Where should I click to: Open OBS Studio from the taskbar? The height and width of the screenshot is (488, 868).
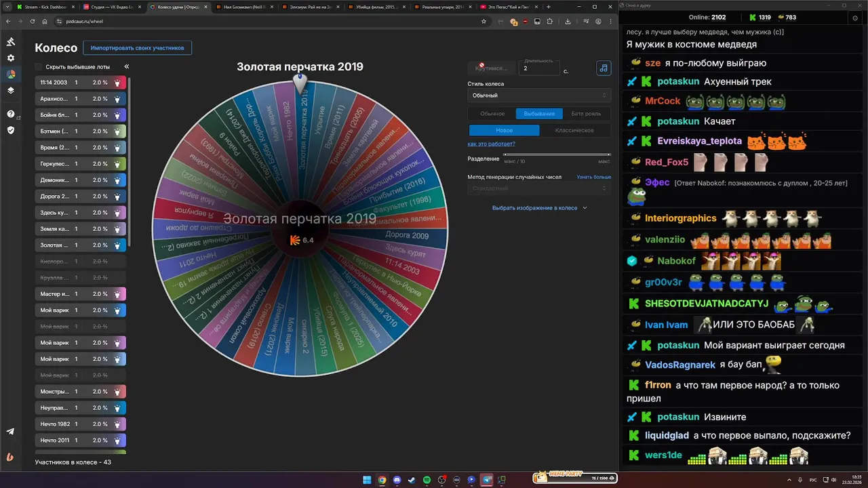(x=441, y=480)
